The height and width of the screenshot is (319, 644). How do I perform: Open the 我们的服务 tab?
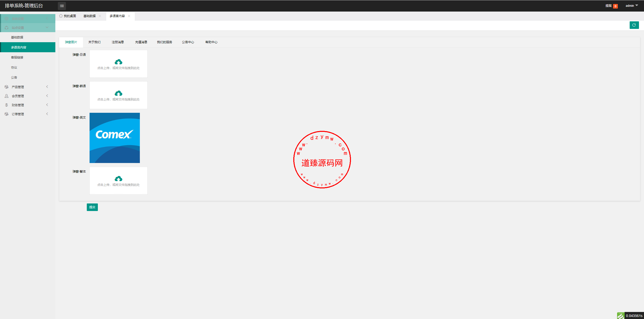point(165,42)
